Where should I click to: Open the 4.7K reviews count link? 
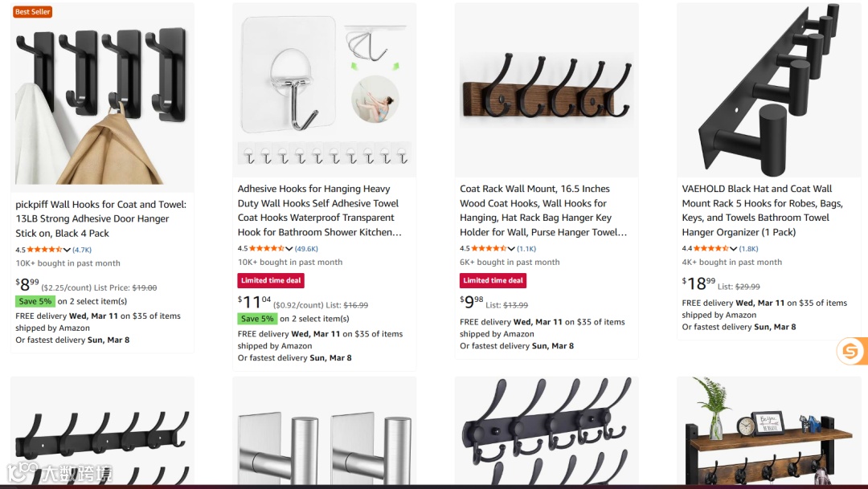point(82,250)
